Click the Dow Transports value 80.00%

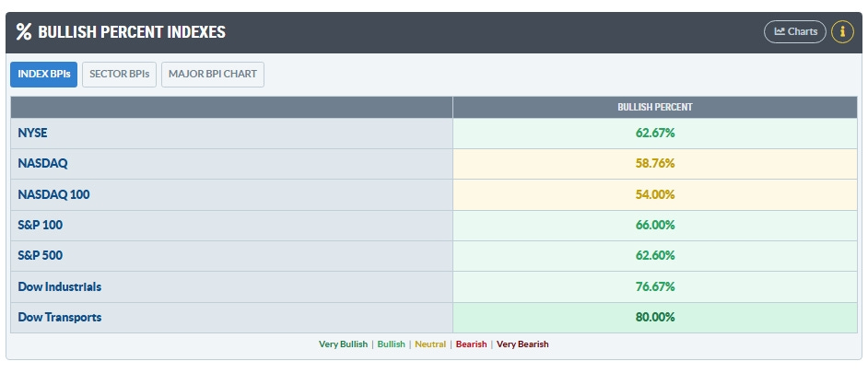[655, 317]
